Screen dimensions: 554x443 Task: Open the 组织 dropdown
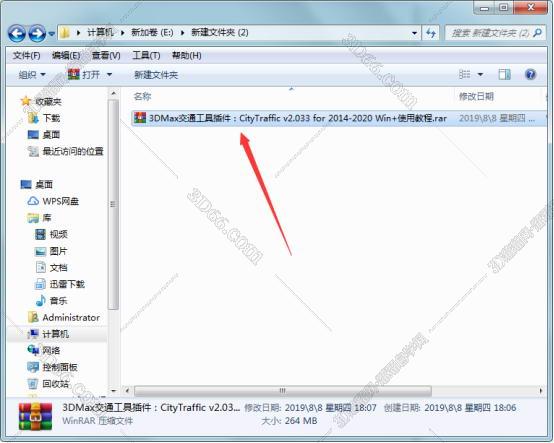pyautogui.click(x=32, y=75)
